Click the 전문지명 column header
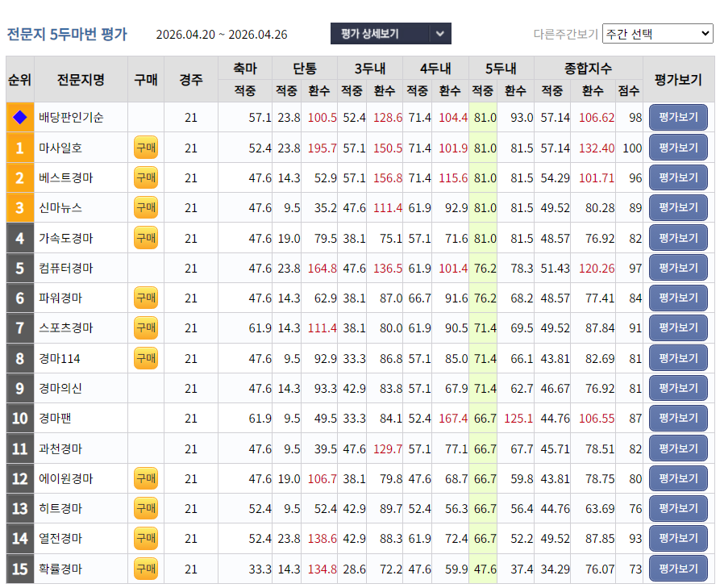Screen dimensions: 720x588 coord(81,79)
